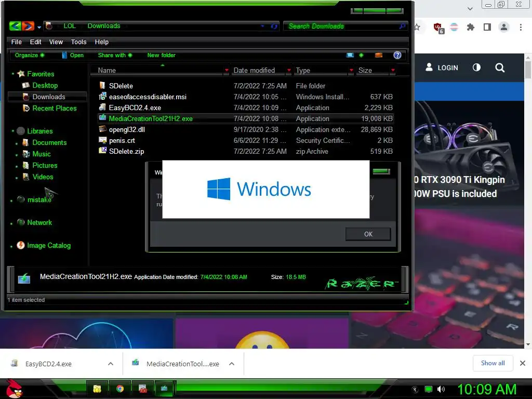Viewport: 532px width, 399px height.
Task: Open the browser three-dot menu
Action: (x=521, y=27)
